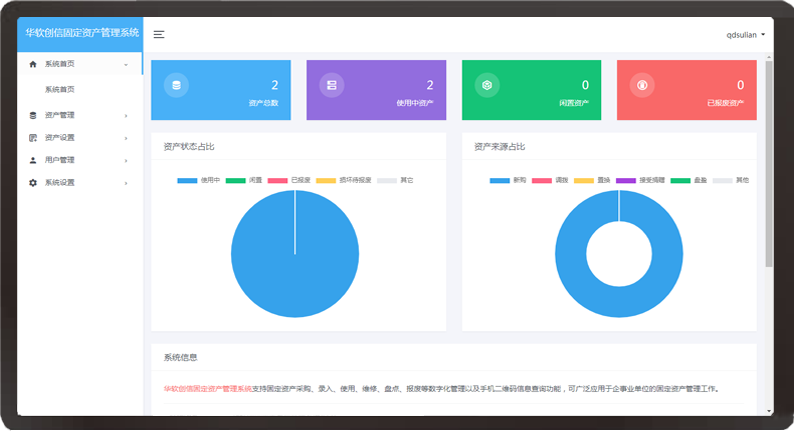Toggle 闲置 legend green swatch
Screen dimensions: 794x433
coord(235,180)
